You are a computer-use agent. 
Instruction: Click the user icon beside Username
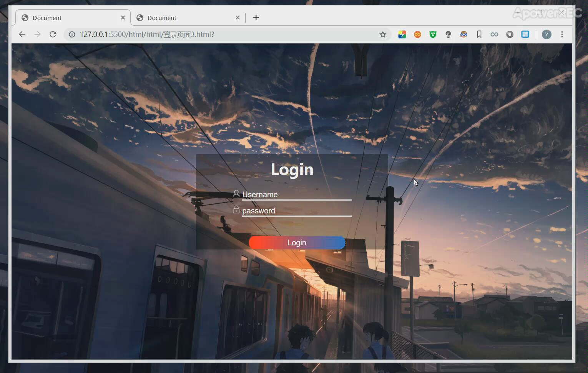coord(236,194)
